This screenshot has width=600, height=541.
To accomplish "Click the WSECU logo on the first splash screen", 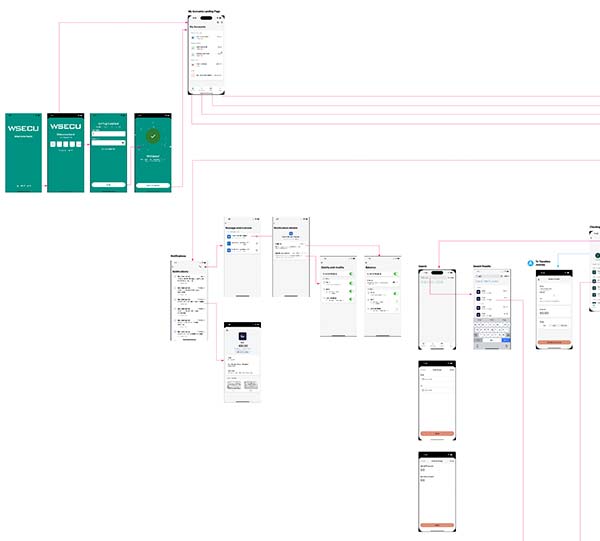I will pos(24,130).
